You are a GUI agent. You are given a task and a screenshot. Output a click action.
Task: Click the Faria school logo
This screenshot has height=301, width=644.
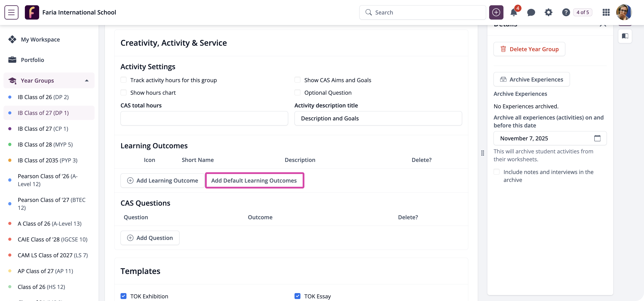pos(32,12)
